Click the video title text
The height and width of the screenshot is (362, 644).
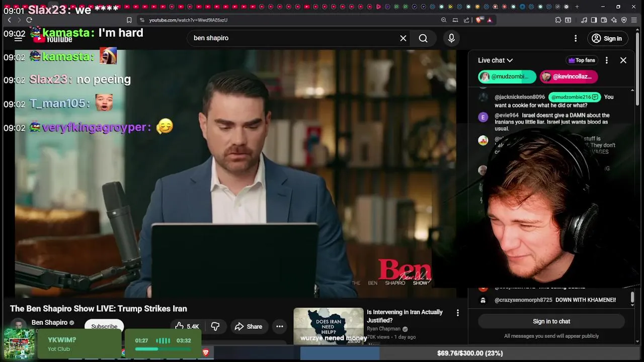[99, 309]
